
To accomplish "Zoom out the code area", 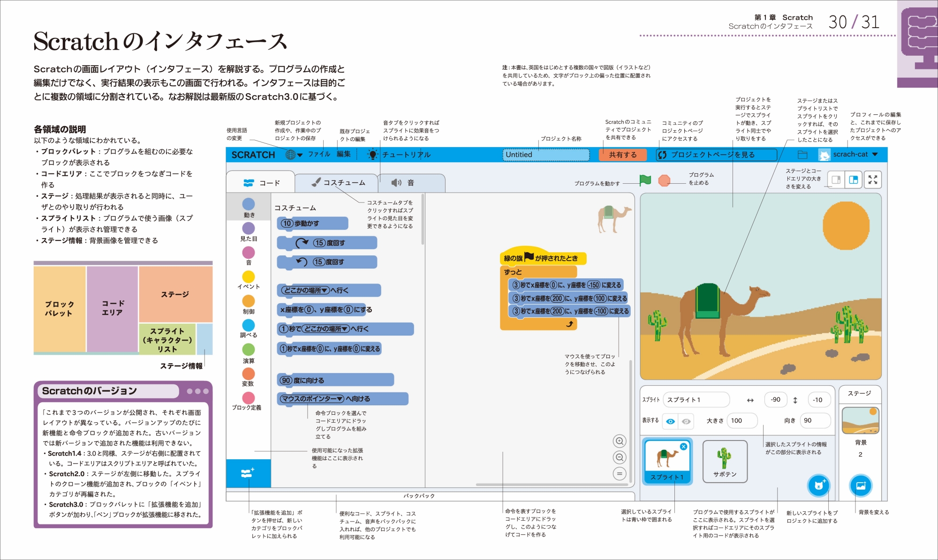I will click(620, 457).
